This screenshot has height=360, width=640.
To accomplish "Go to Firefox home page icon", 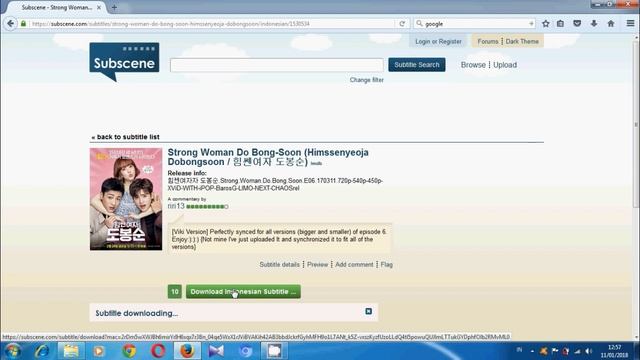I will click(611, 24).
